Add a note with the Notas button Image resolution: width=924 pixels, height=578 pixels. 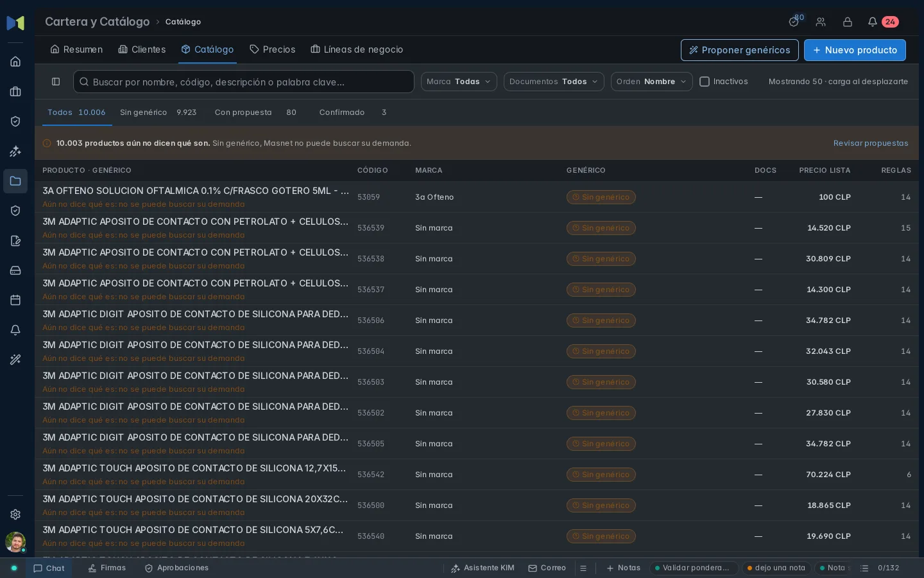coord(623,568)
